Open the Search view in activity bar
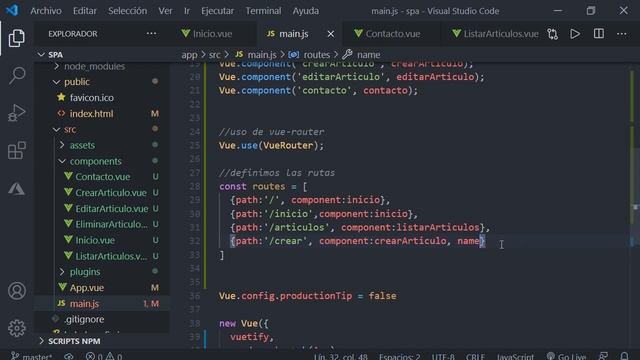This screenshot has width=640, height=360. click(17, 76)
